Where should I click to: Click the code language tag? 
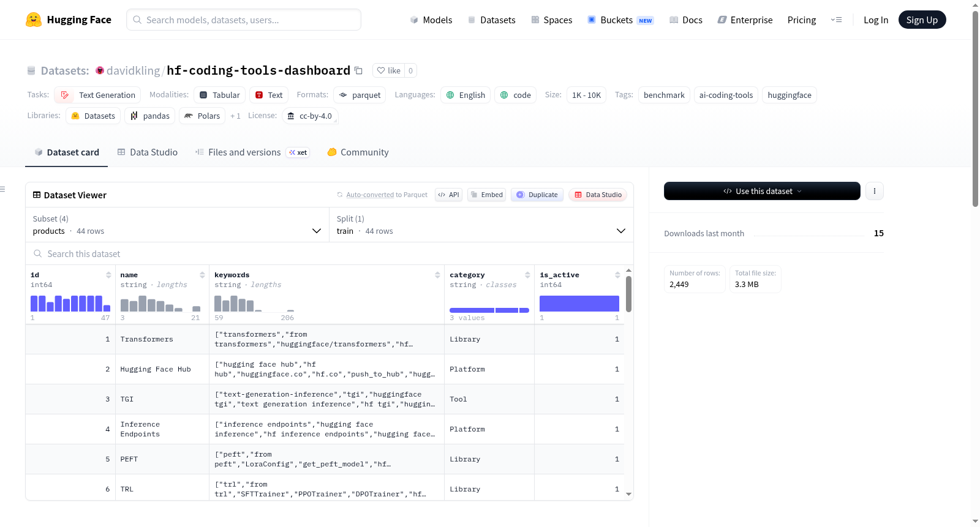(x=516, y=95)
